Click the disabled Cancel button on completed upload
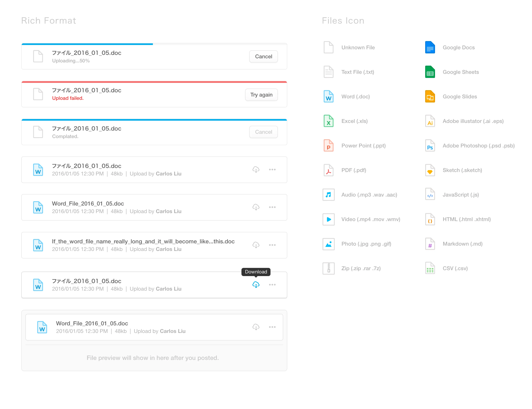This screenshot has width=532, height=409. pyautogui.click(x=263, y=132)
